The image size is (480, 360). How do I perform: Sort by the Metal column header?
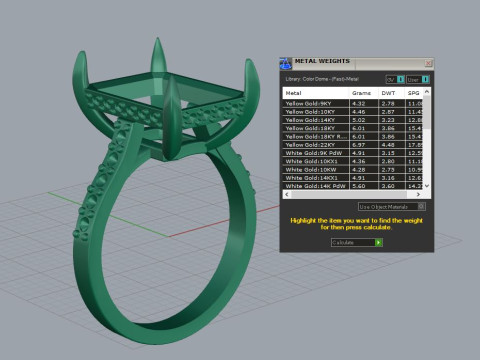(x=316, y=93)
